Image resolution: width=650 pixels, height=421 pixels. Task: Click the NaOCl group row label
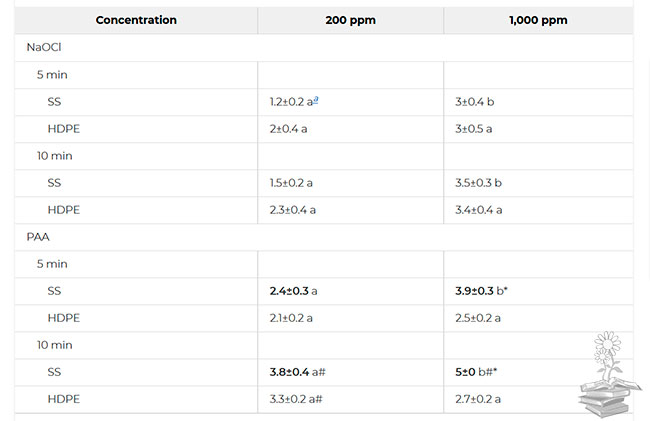tap(46, 47)
